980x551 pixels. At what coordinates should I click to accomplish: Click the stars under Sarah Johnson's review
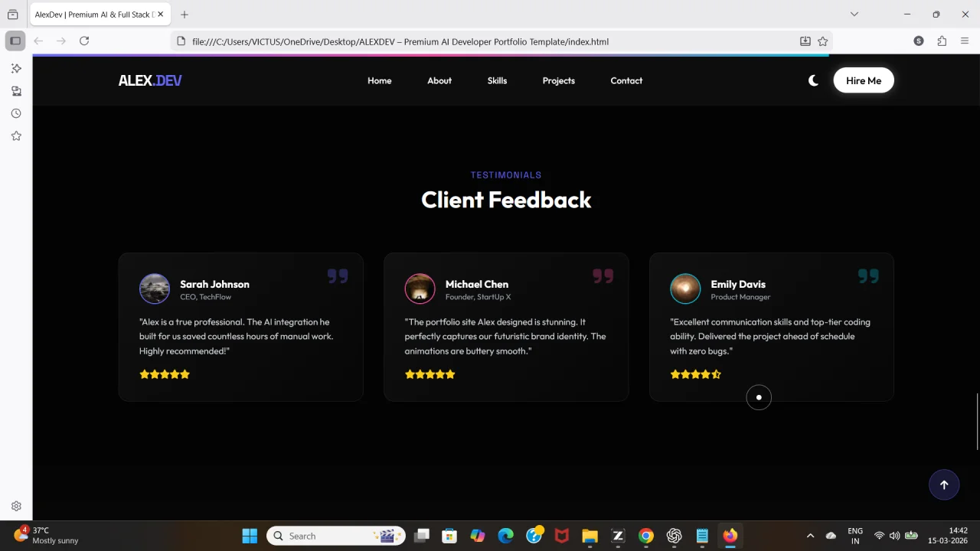point(165,374)
